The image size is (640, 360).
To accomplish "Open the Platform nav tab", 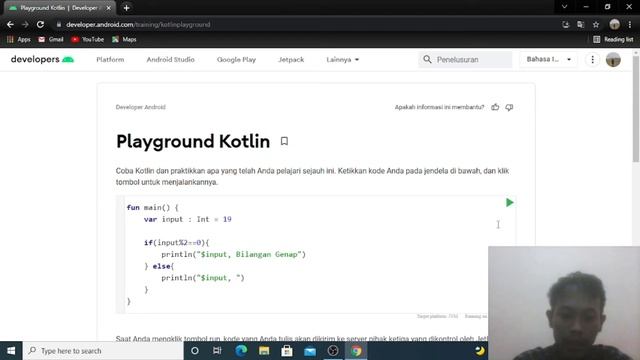I will 110,60.
